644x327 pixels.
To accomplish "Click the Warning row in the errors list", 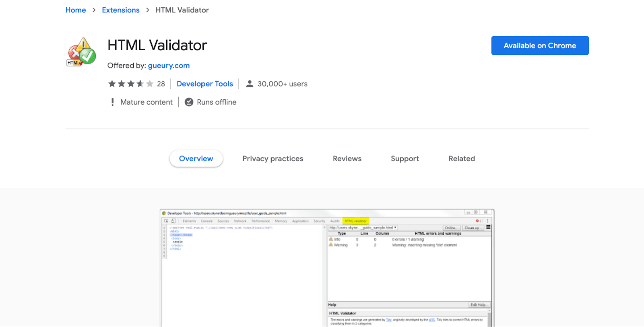I will tap(409, 245).
